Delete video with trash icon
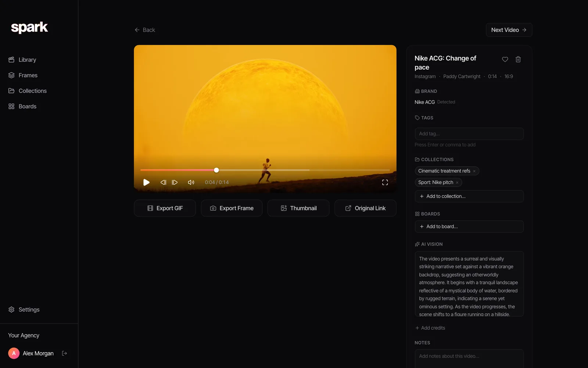 click(x=518, y=59)
